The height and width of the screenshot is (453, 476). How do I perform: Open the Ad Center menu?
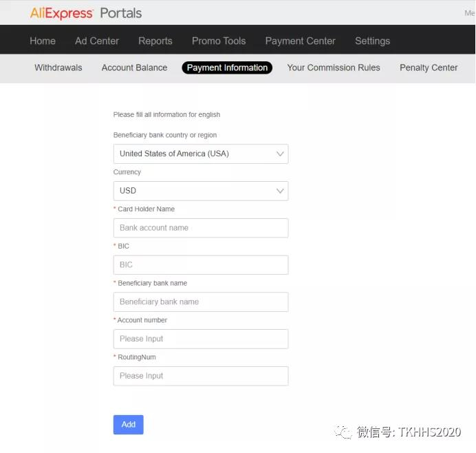97,41
